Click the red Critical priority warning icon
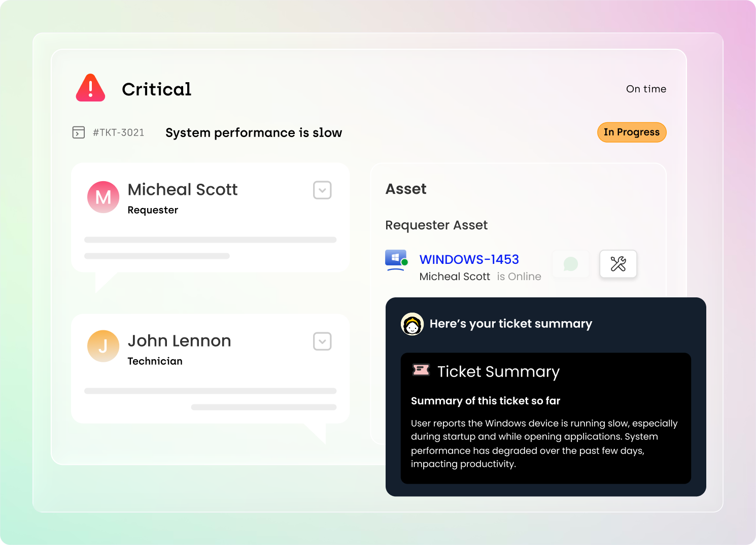 91,88
